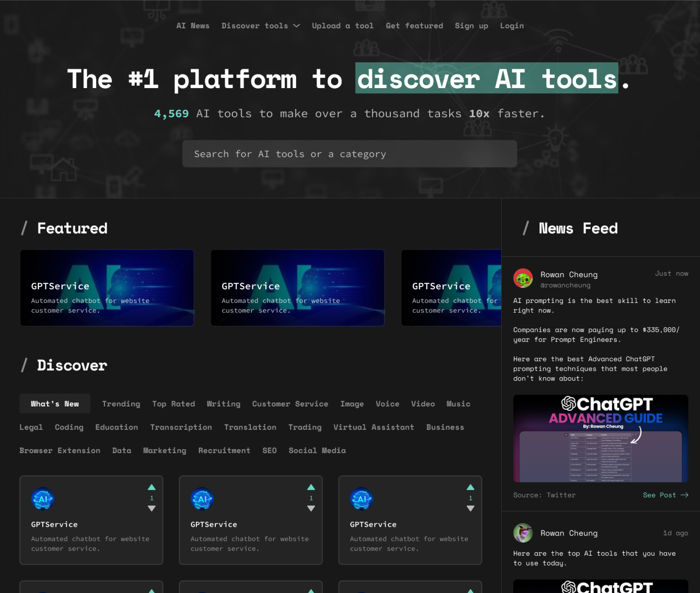Click the 'Just now' timestamp
This screenshot has width=700, height=593.
pyautogui.click(x=671, y=273)
